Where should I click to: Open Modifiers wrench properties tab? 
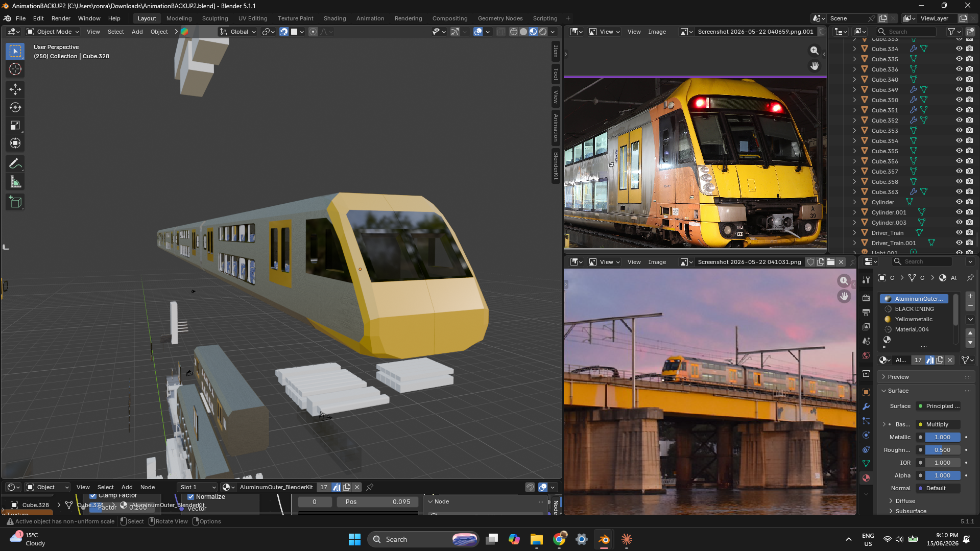(866, 406)
